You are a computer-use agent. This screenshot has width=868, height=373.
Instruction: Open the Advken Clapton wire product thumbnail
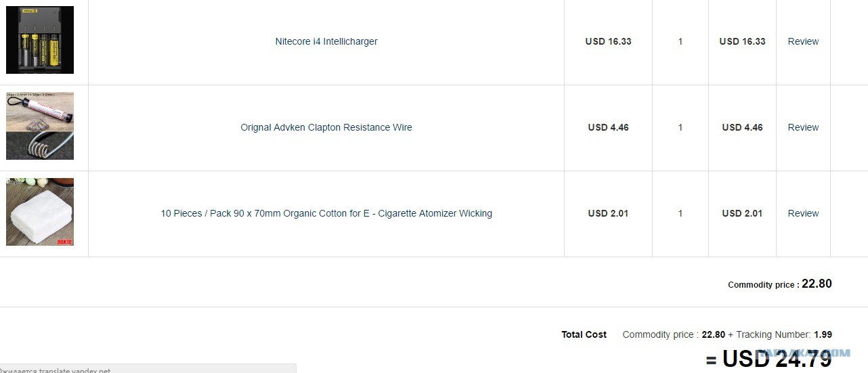[40, 126]
